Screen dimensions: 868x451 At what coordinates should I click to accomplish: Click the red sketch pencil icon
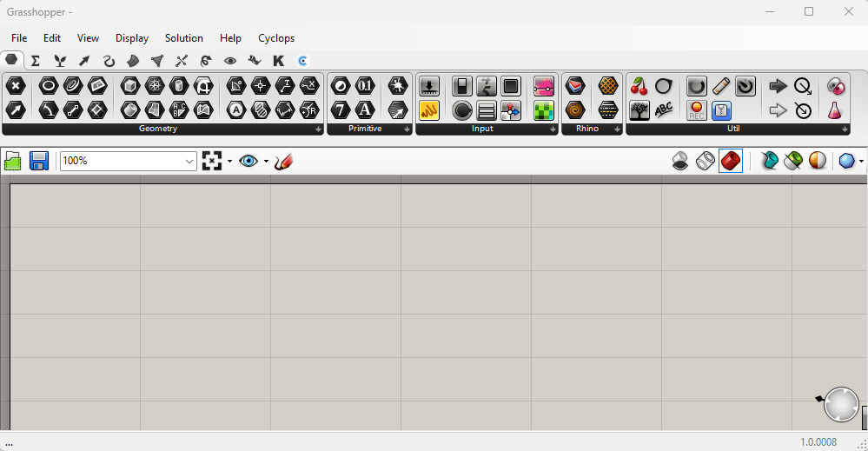pyautogui.click(x=283, y=162)
